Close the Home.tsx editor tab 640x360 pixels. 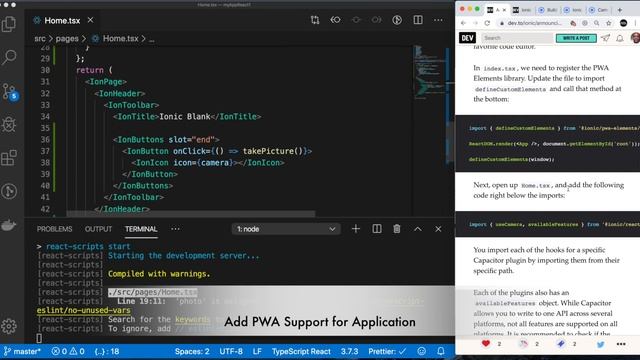pyautogui.click(x=90, y=20)
